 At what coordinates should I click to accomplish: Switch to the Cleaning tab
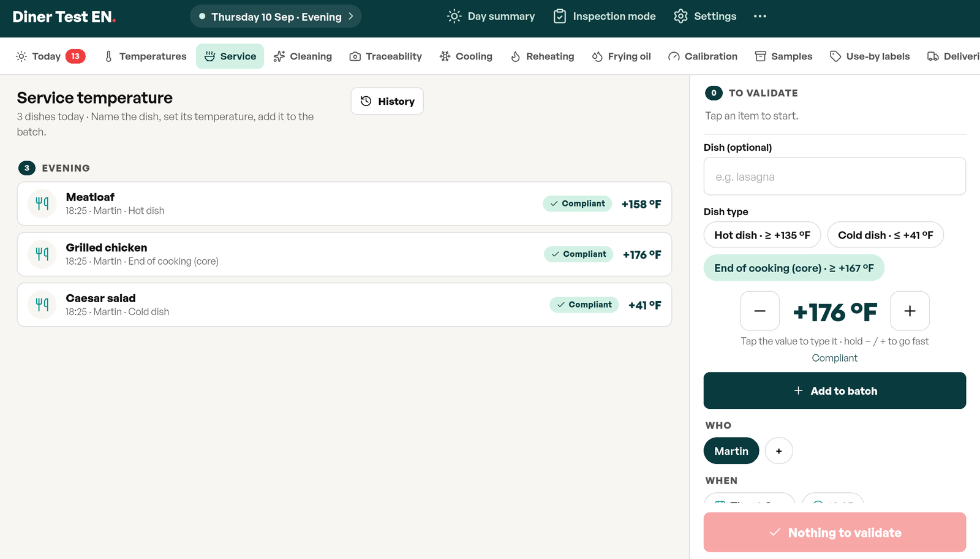coord(303,56)
